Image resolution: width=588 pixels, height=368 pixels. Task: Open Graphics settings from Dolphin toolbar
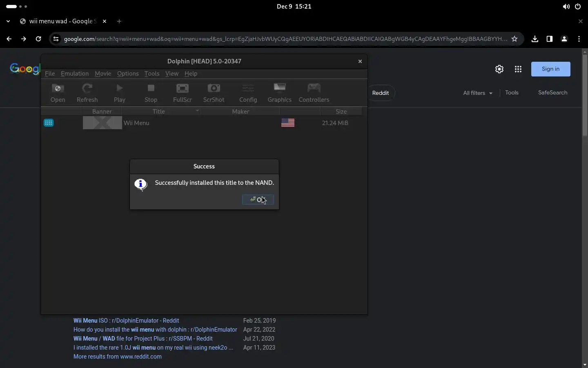click(x=280, y=93)
